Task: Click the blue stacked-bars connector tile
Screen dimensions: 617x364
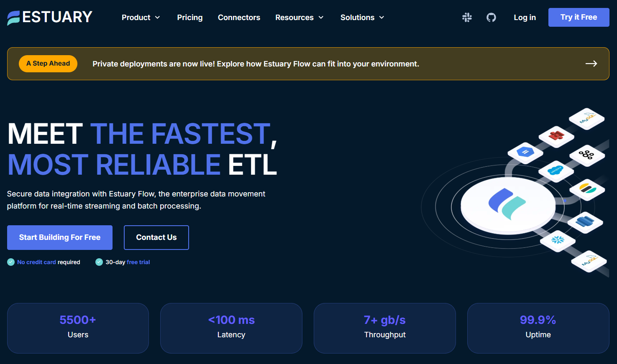Action: click(x=585, y=222)
